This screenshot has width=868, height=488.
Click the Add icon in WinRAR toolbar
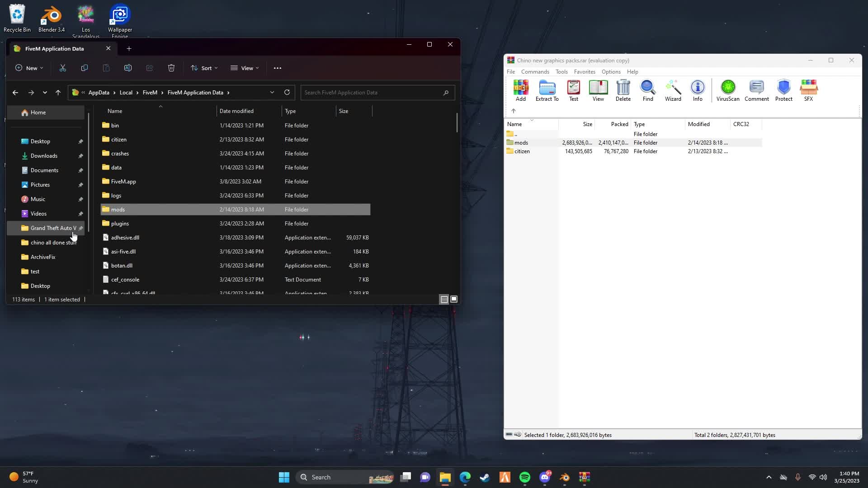tap(520, 89)
